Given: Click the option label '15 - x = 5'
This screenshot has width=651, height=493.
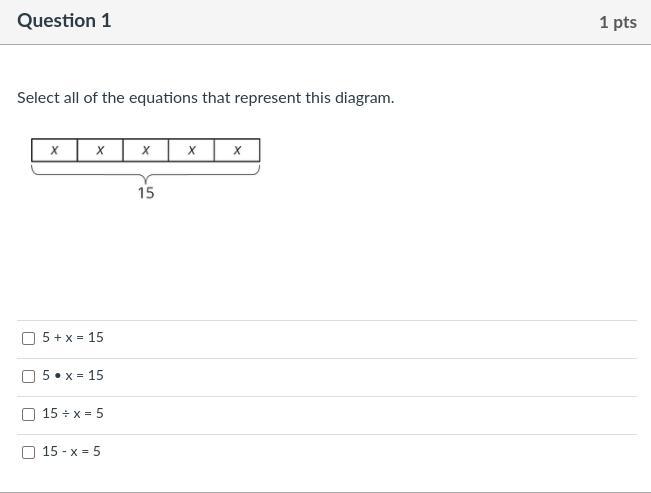Looking at the screenshot, I should coord(71,452).
